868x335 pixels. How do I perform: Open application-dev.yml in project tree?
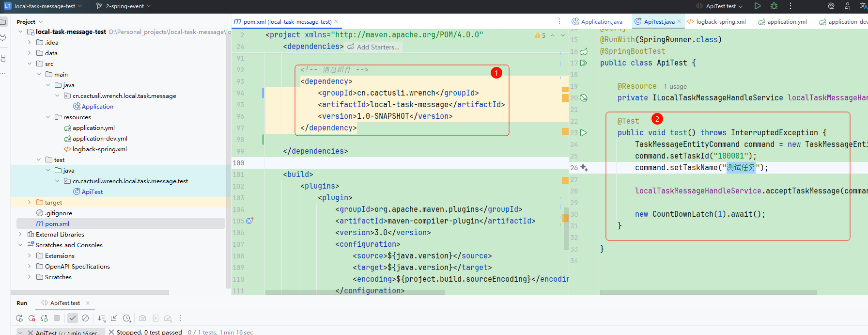[x=99, y=138]
